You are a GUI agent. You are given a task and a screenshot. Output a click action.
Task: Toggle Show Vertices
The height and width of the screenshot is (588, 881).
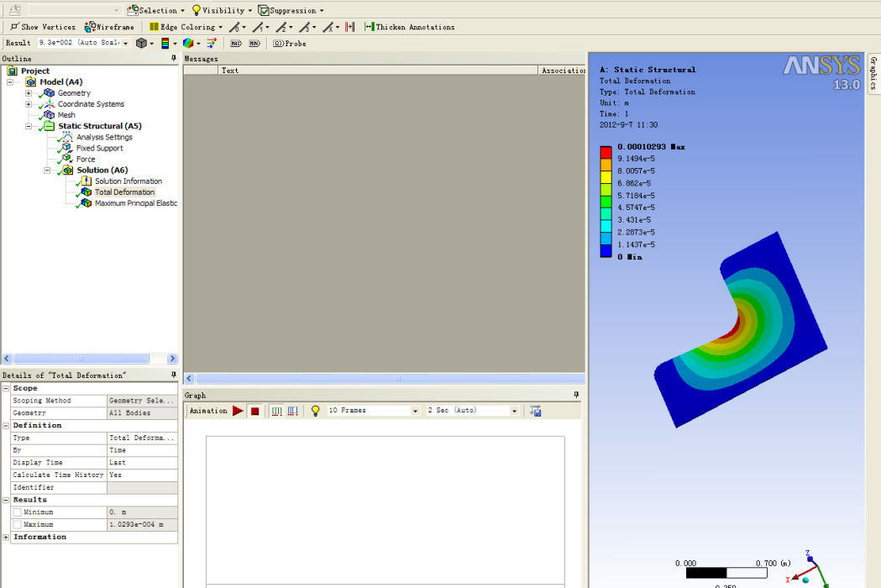point(43,26)
